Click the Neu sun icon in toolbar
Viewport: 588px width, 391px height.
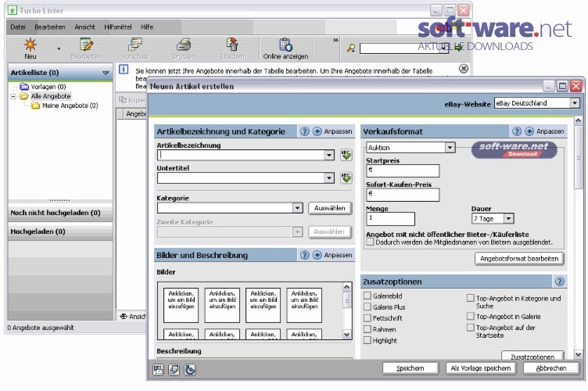(30, 45)
